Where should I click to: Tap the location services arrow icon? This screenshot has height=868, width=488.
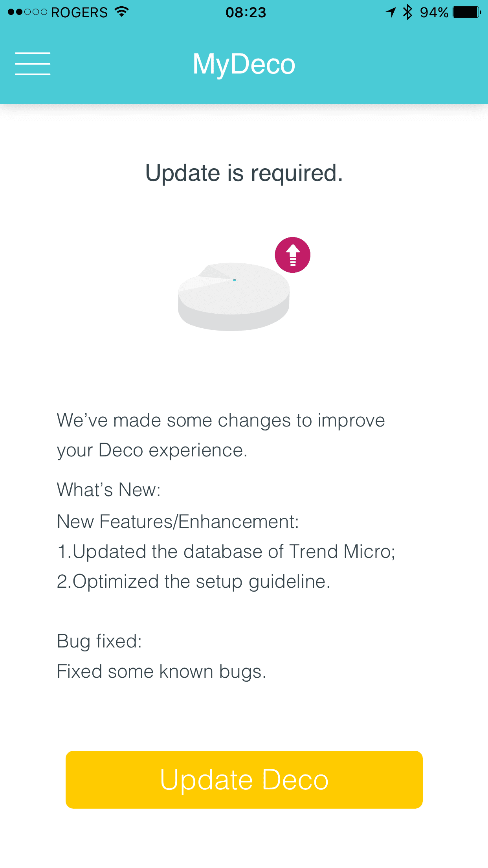391,12
